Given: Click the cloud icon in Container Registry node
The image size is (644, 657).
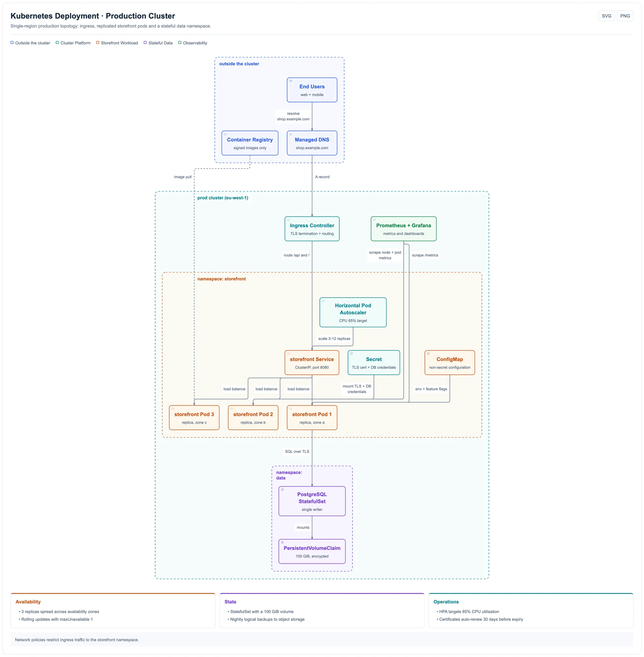Looking at the screenshot, I should coord(225,134).
